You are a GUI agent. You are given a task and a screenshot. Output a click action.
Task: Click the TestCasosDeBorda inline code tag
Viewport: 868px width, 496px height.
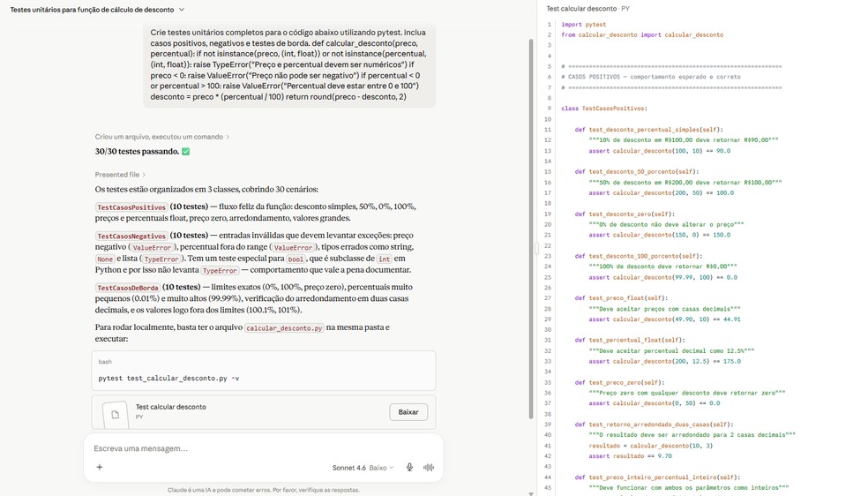coord(128,288)
